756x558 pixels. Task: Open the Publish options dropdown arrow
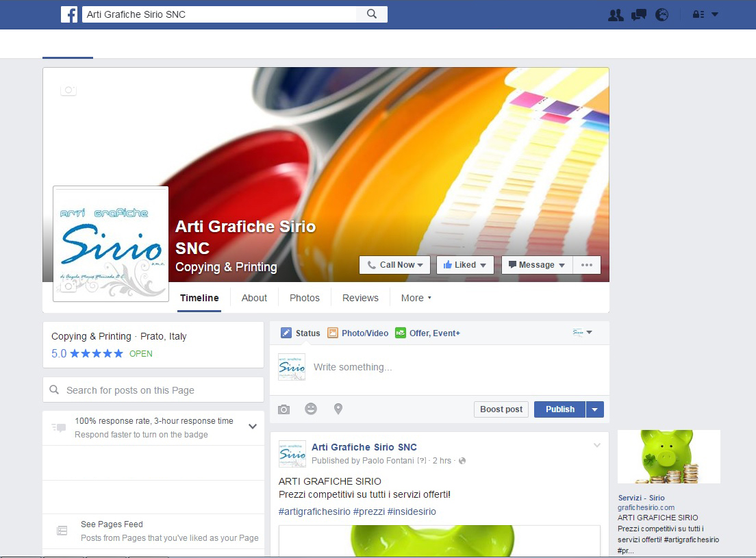point(594,409)
